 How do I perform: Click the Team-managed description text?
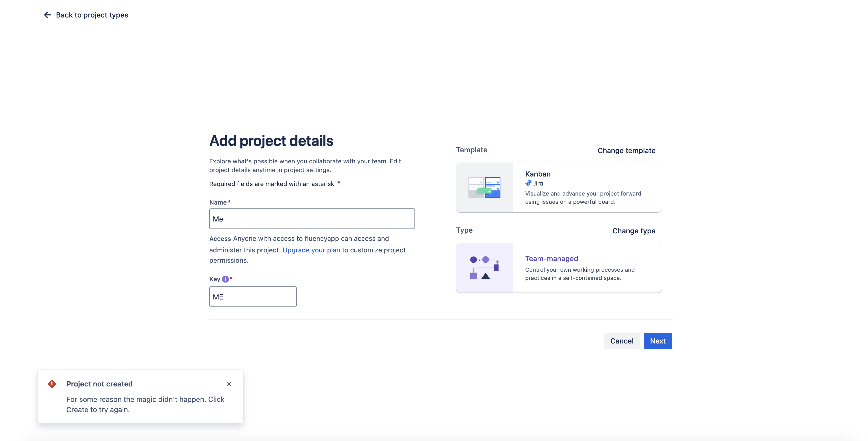(580, 274)
